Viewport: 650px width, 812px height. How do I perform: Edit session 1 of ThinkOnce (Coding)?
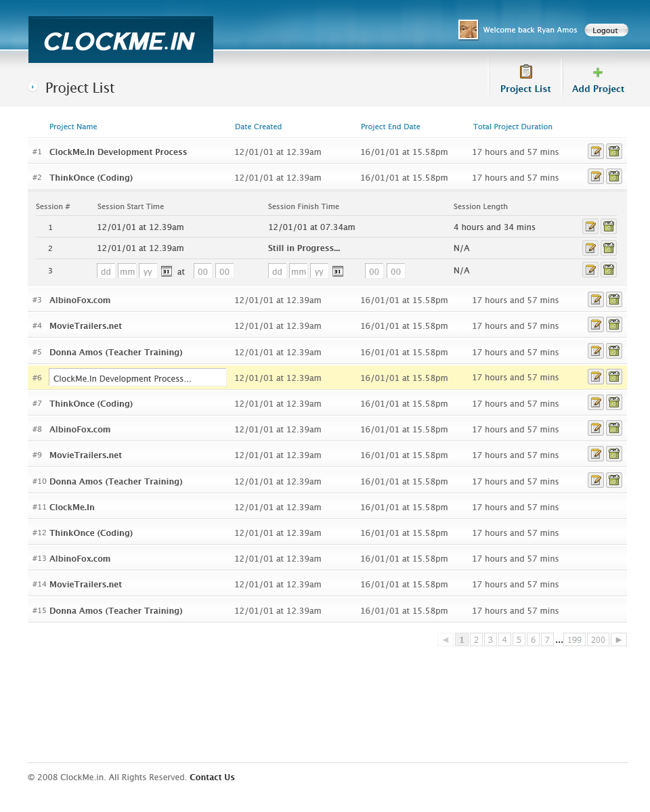tap(590, 227)
